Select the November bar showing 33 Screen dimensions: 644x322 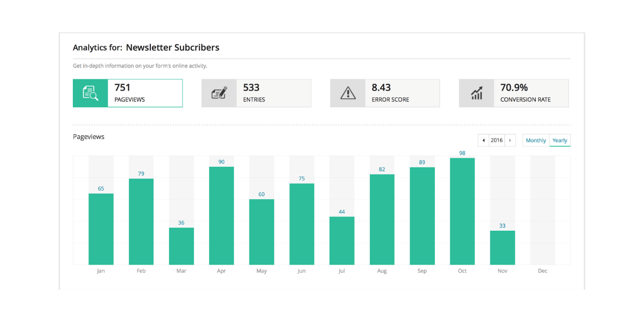click(502, 248)
